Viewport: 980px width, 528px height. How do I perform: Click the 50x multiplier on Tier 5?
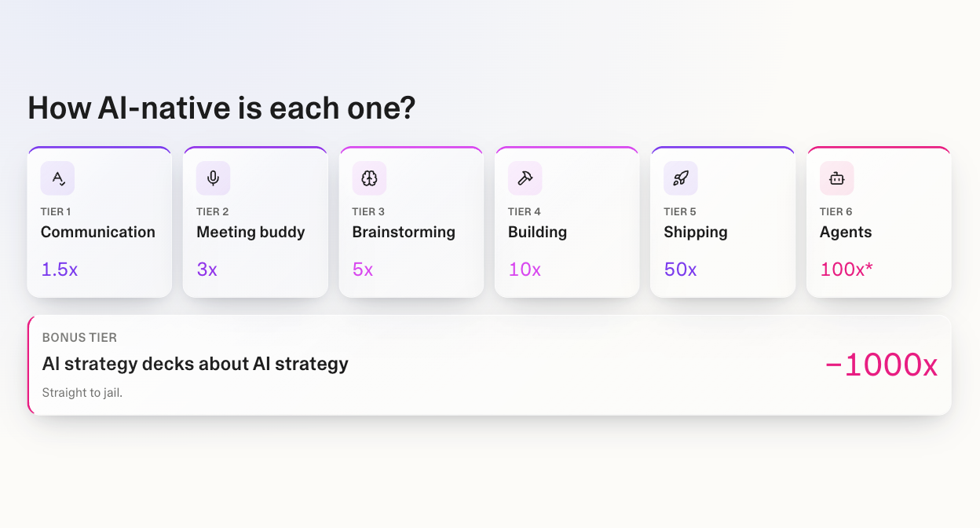(680, 269)
